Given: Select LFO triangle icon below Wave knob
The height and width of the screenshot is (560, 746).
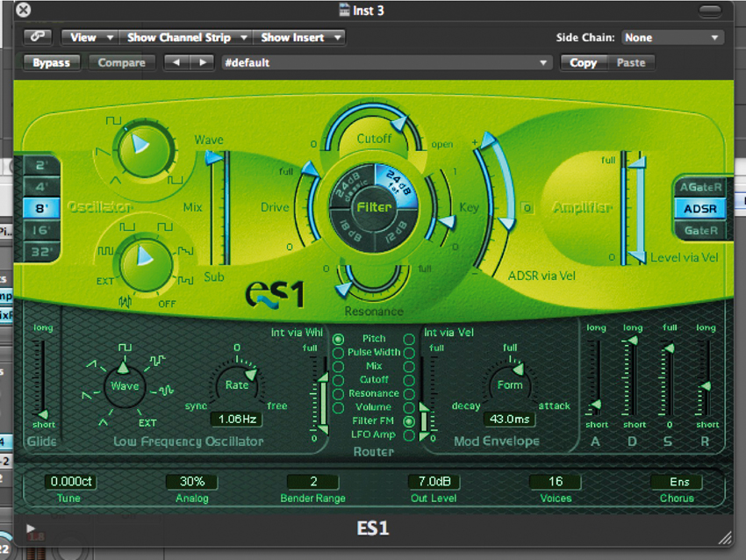Looking at the screenshot, I should pos(104,422).
